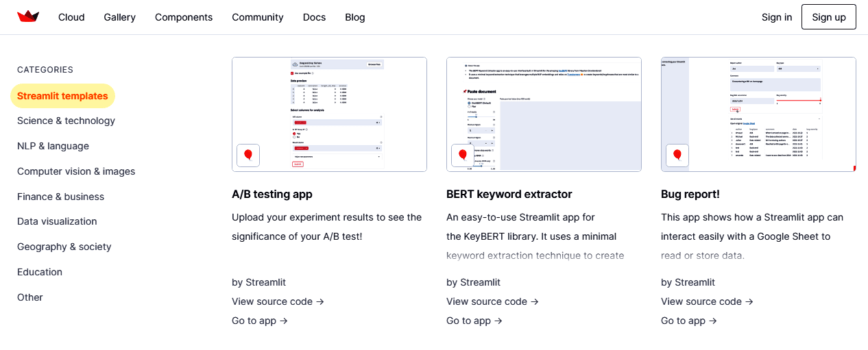Go to app for BERT keyword extractor
The width and height of the screenshot is (868, 350).
pos(474,321)
